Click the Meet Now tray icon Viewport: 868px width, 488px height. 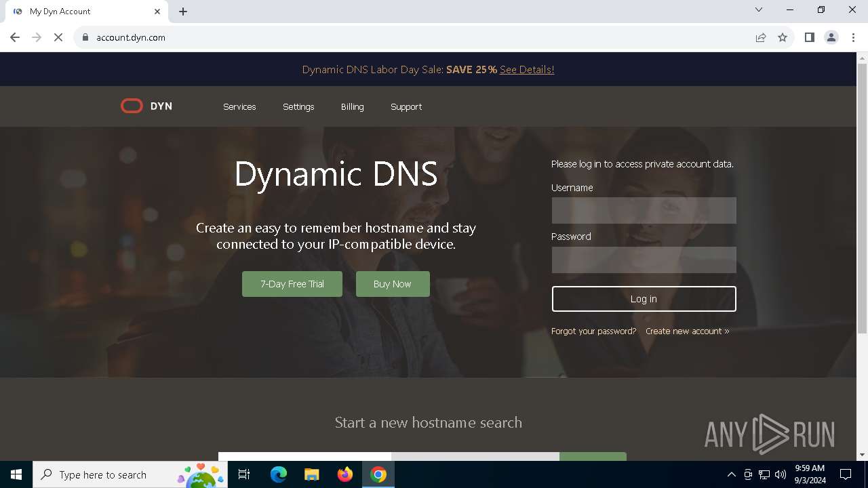coord(748,474)
